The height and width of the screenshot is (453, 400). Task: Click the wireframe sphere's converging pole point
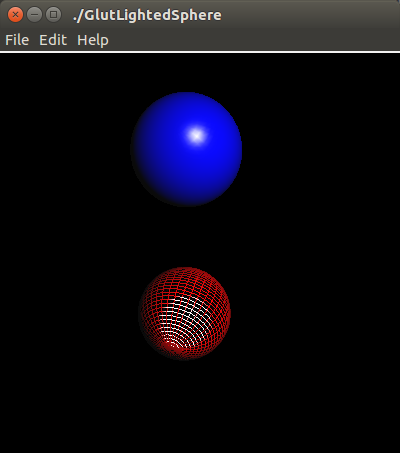pyautogui.click(x=170, y=345)
